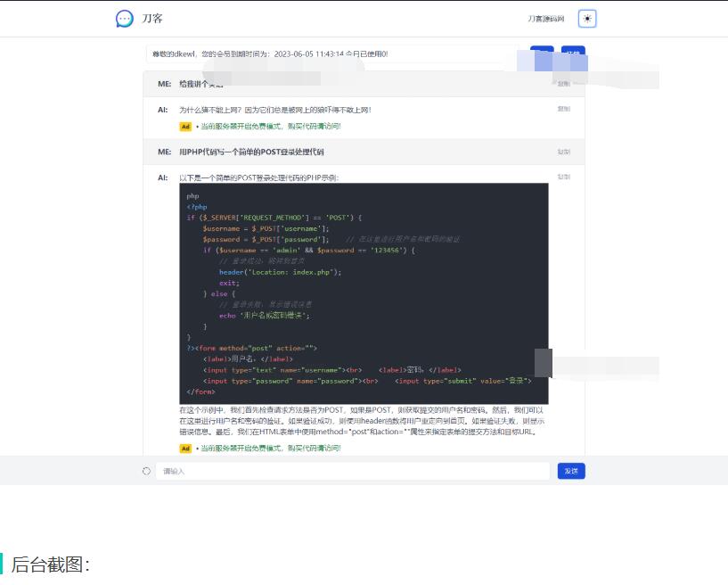This screenshot has height=585, width=728.
Task: Toggle dark mode with the sun icon
Action: (586, 18)
